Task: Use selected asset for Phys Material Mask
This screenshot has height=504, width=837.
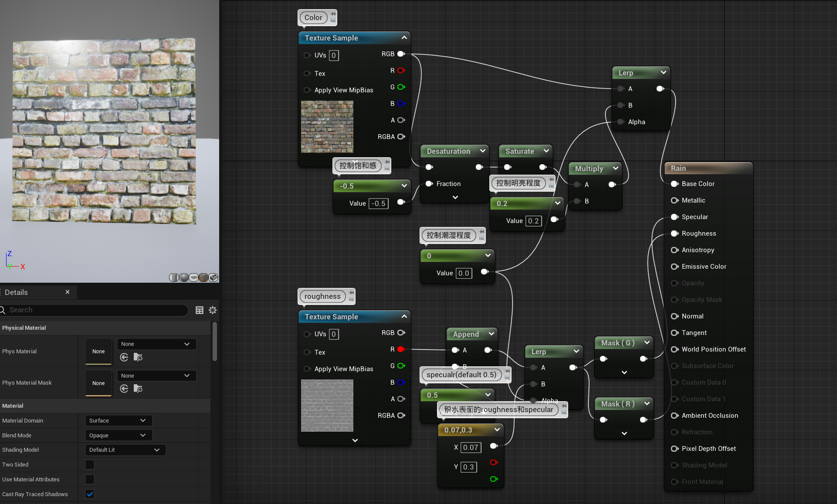Action: 124,389
